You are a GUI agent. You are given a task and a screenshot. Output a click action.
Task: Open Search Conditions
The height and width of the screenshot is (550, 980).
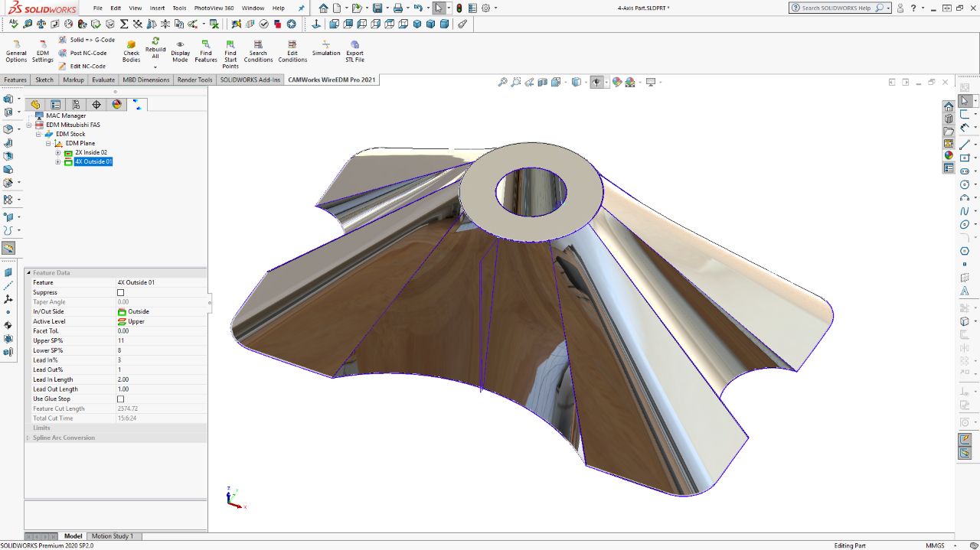(258, 50)
